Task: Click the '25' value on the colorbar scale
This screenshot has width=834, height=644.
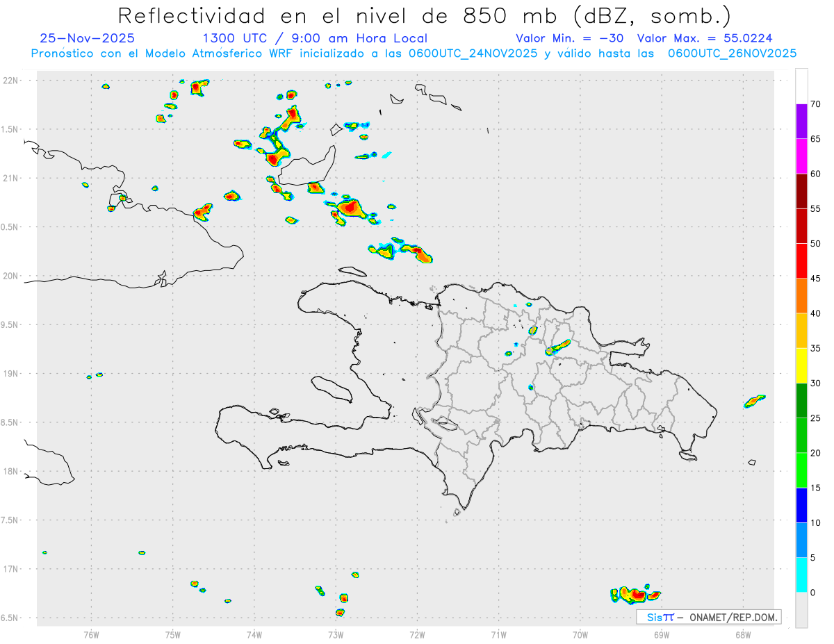Action: tap(815, 418)
